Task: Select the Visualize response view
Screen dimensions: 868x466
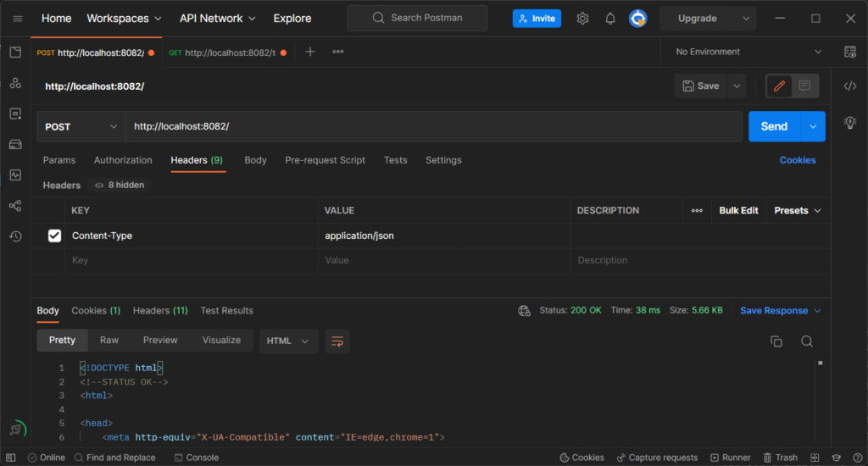Action: 221,341
